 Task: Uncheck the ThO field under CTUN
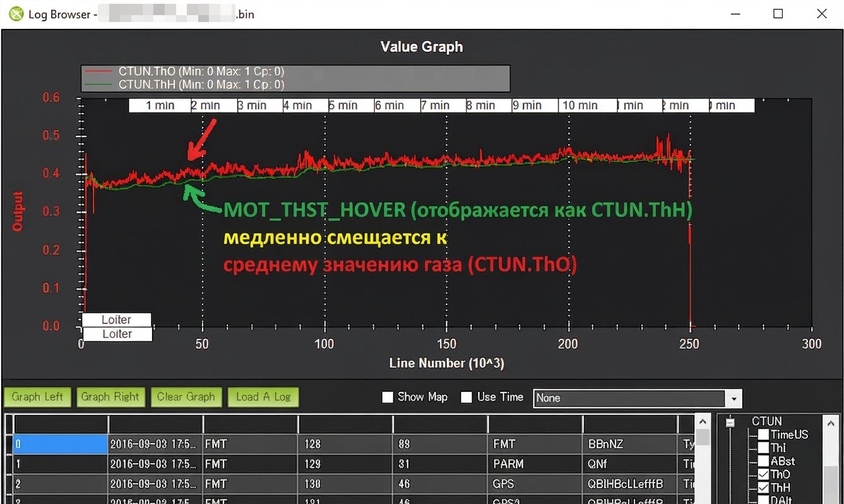[763, 474]
